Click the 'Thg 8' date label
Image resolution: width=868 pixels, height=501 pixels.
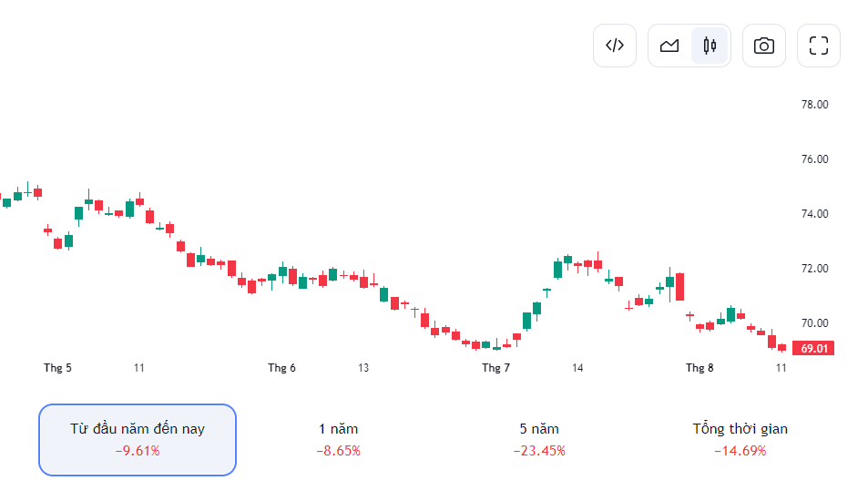click(x=700, y=368)
